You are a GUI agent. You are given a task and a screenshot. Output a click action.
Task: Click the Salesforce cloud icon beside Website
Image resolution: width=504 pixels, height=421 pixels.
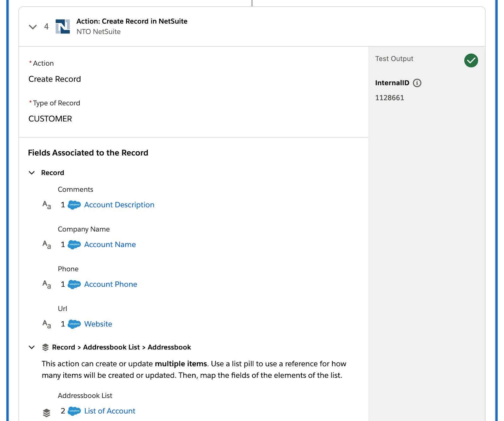(74, 324)
